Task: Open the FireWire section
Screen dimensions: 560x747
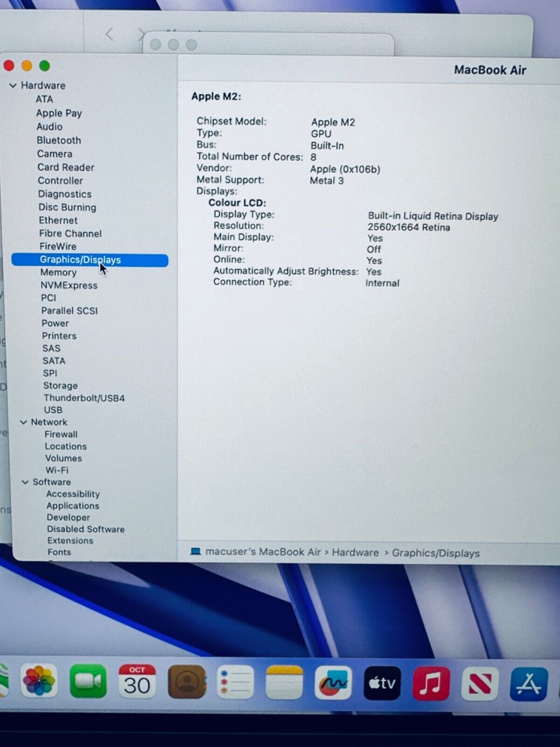Action: [x=58, y=247]
